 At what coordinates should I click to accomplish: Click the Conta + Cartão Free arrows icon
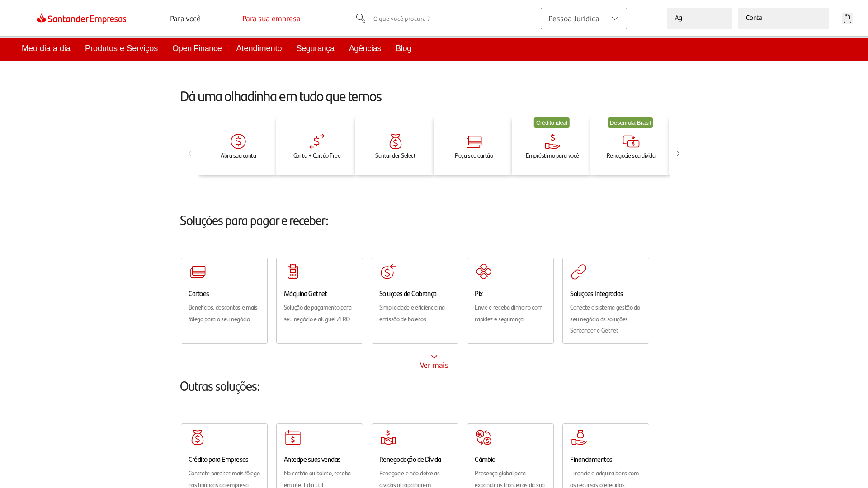(x=317, y=141)
